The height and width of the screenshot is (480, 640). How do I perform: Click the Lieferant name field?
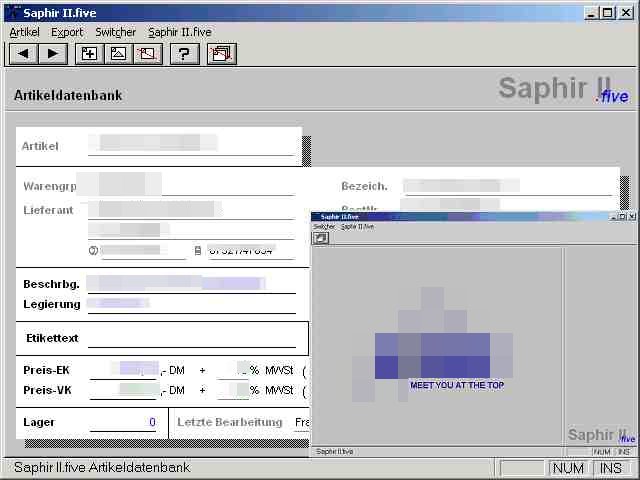click(191, 209)
